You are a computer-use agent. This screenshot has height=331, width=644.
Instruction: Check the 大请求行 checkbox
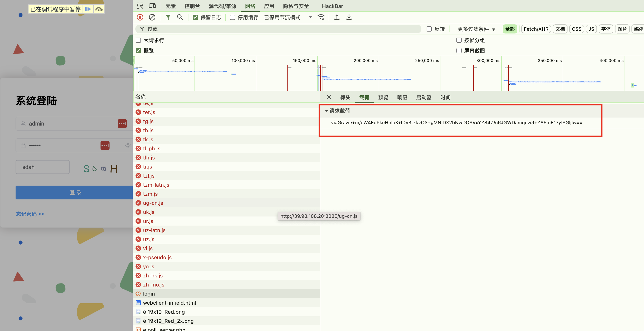point(138,40)
